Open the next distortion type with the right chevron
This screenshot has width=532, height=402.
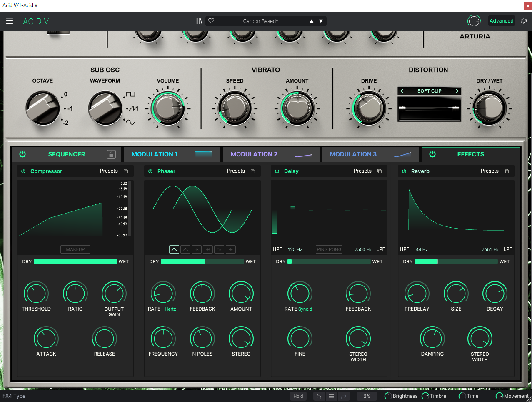pos(457,90)
